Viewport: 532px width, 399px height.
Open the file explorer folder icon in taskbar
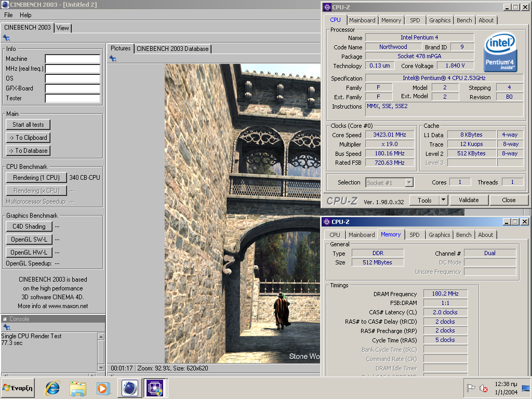click(x=78, y=388)
